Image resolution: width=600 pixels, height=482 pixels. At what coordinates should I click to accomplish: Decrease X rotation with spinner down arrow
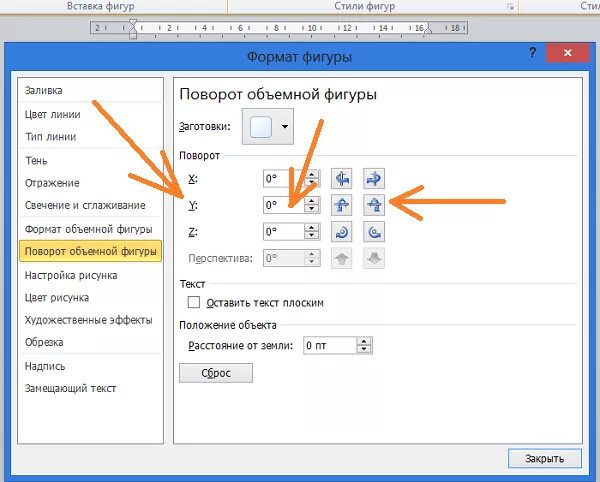[312, 183]
